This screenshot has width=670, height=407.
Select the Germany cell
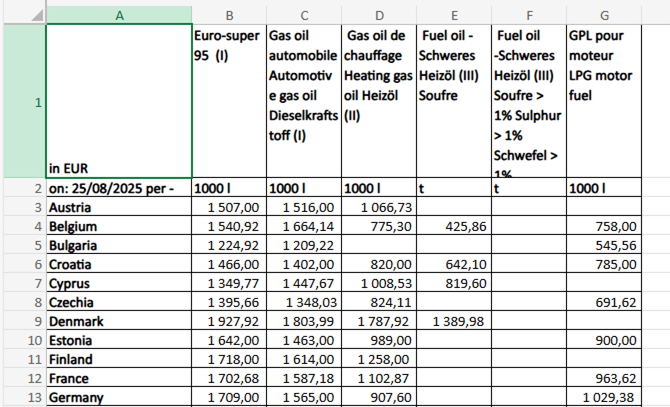[x=119, y=397]
